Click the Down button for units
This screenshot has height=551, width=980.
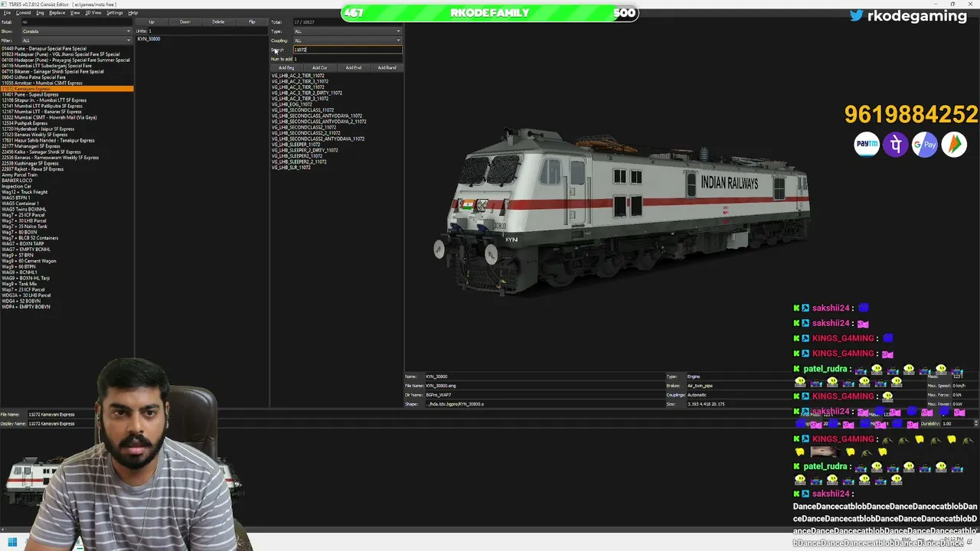click(185, 21)
